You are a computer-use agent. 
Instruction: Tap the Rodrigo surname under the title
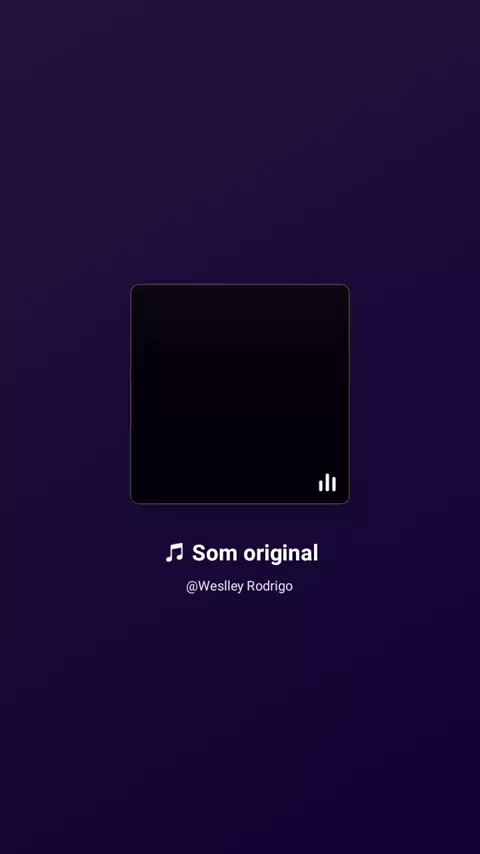point(270,586)
